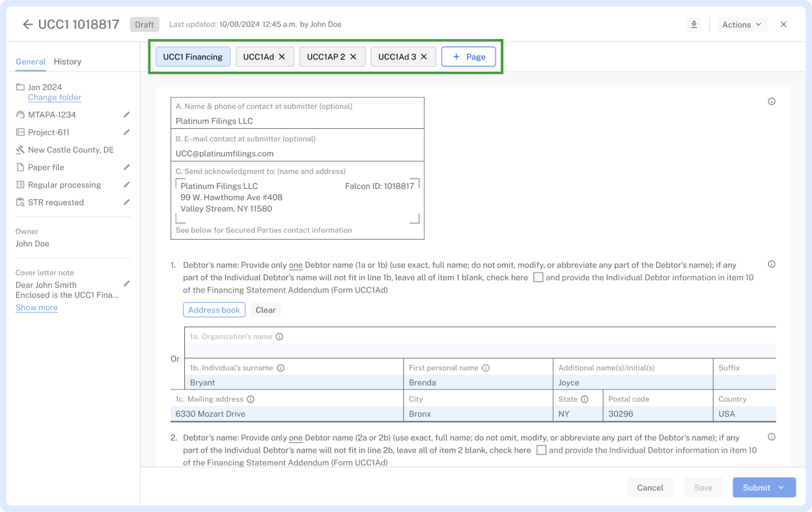Clear Debtor 1 fields with Clear button
This screenshot has width=812, height=512.
pyautogui.click(x=266, y=310)
